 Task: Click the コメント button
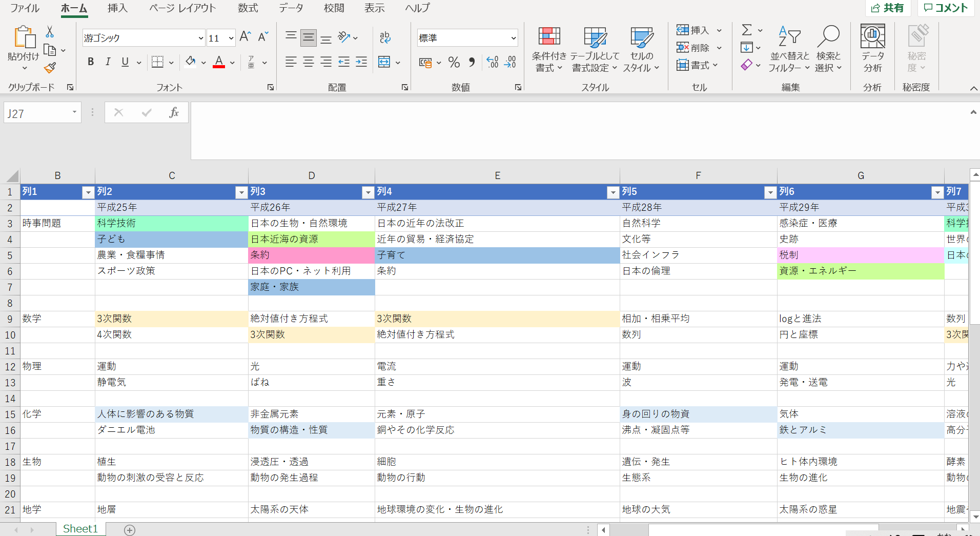946,8
